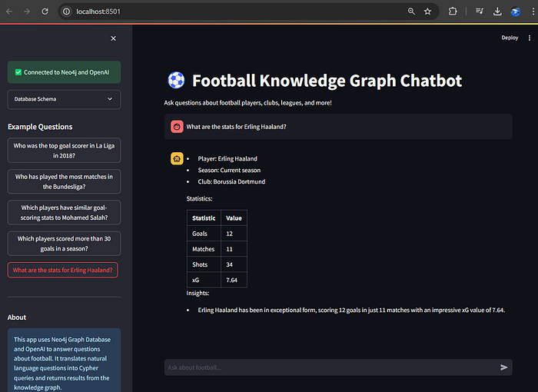Go back using browser back arrow
The width and height of the screenshot is (538, 392).
9,12
